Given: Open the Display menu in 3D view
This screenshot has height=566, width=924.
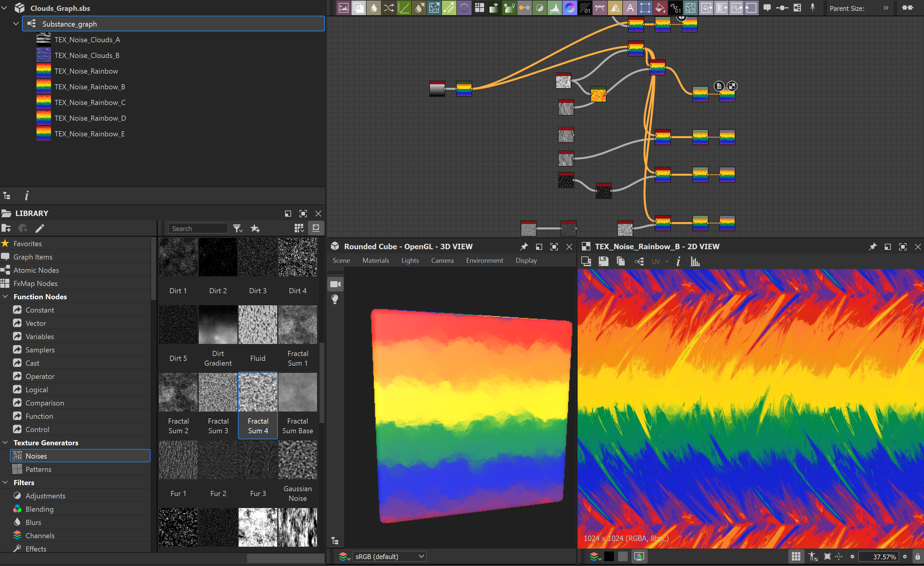Looking at the screenshot, I should tap(526, 260).
